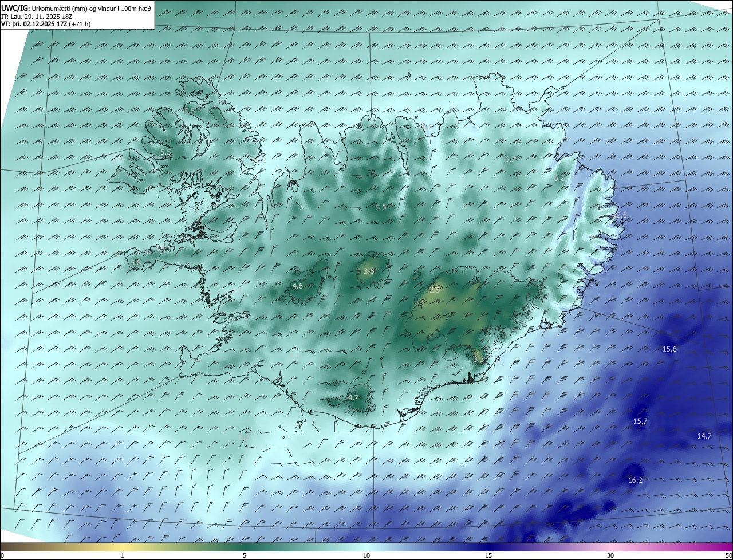
Task: Click the initial time line 'IT: Lau. 29. 11. 2025 18Z'
Action: pos(37,17)
